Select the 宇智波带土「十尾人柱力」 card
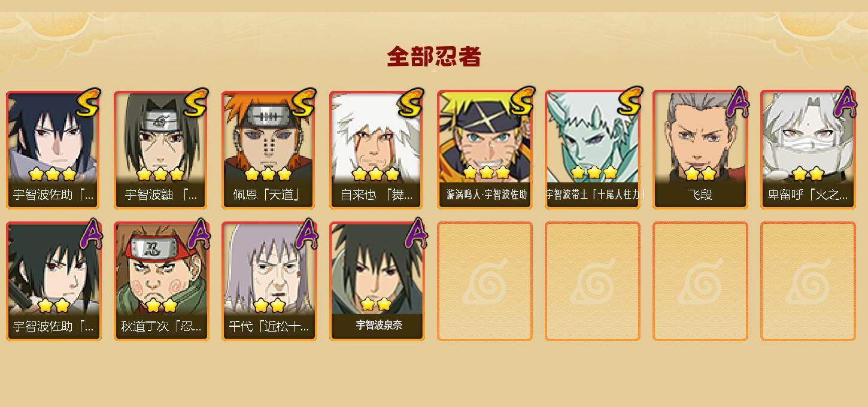The width and height of the screenshot is (868, 407). coord(593,150)
